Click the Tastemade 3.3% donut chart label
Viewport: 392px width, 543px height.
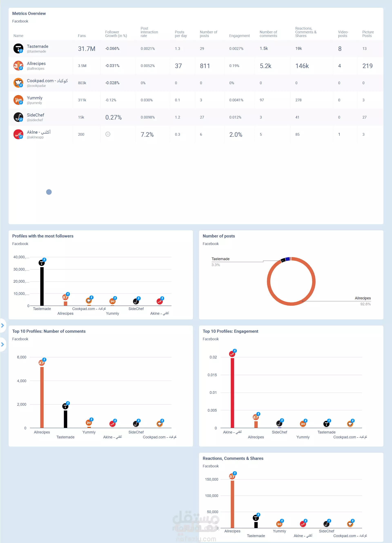(x=220, y=262)
